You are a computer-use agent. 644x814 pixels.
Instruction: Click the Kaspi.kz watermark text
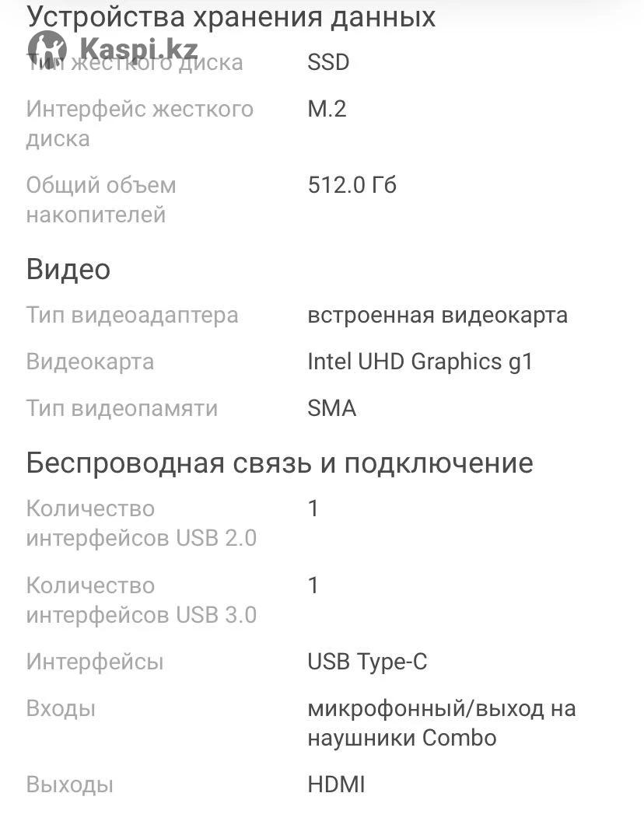(138, 49)
